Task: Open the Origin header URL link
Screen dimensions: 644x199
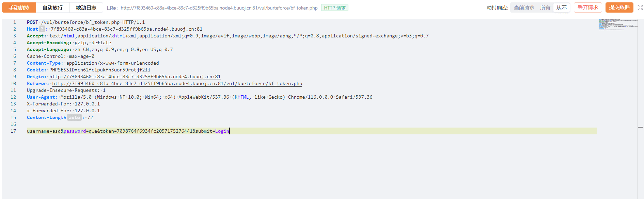Action: (135, 77)
